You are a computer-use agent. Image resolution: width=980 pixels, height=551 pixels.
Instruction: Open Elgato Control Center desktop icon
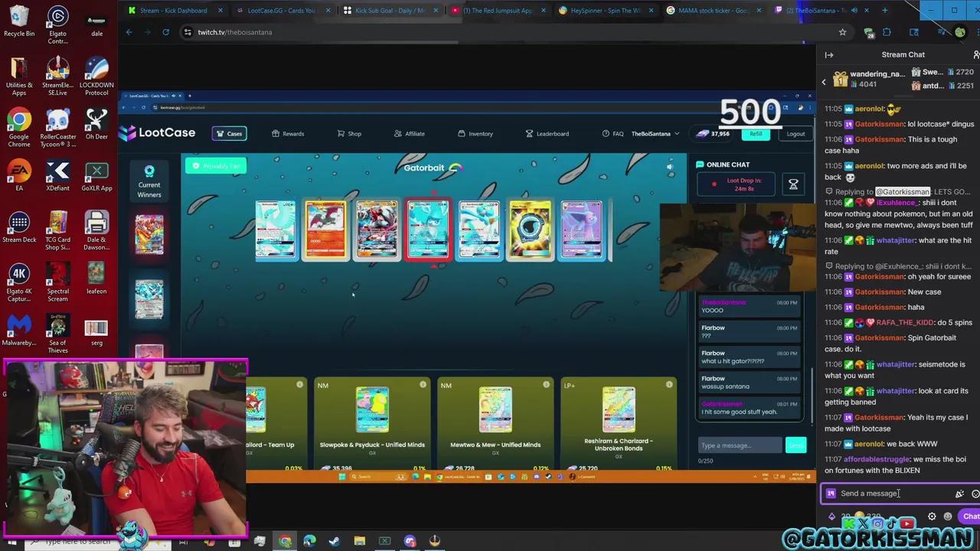[x=57, y=25]
